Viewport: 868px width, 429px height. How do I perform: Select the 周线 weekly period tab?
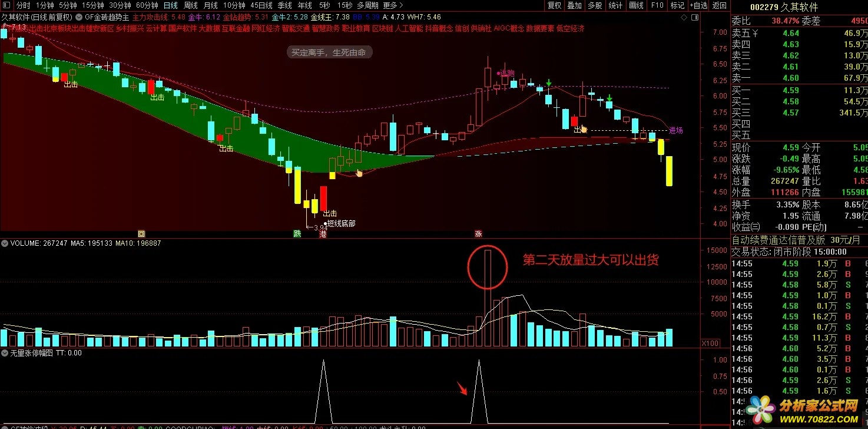point(190,5)
